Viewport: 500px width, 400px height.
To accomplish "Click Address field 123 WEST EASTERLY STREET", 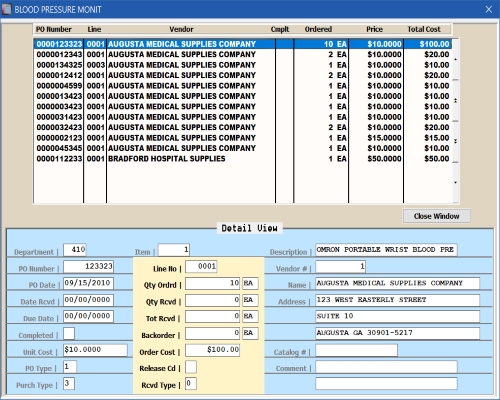I will coord(397,300).
